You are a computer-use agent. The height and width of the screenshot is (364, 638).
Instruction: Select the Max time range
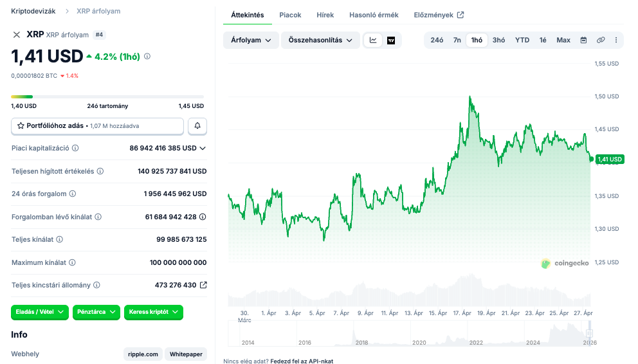pos(563,40)
